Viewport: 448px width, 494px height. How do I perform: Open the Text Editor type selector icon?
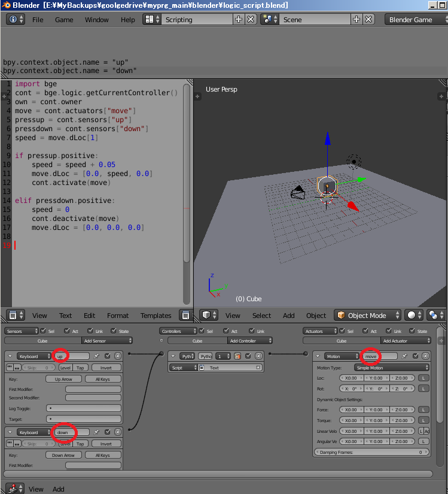pyautogui.click(x=16, y=316)
